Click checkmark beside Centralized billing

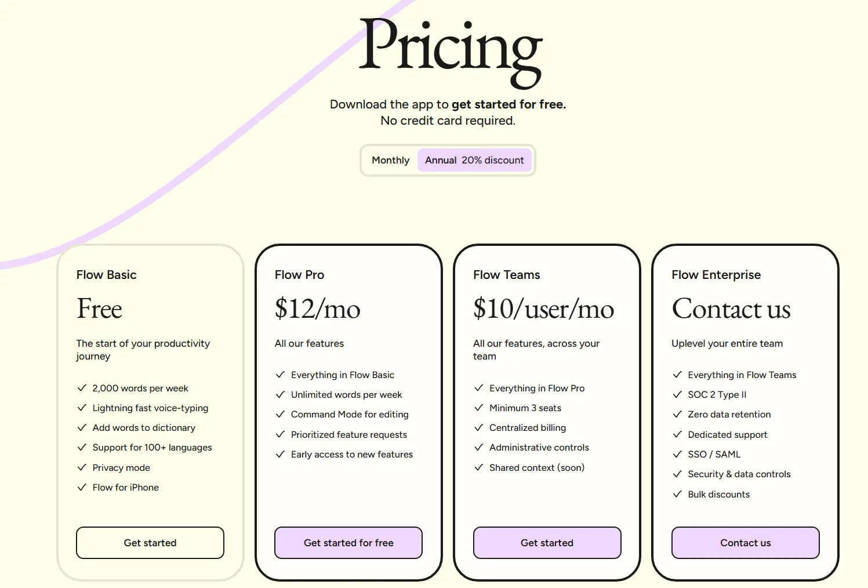478,427
